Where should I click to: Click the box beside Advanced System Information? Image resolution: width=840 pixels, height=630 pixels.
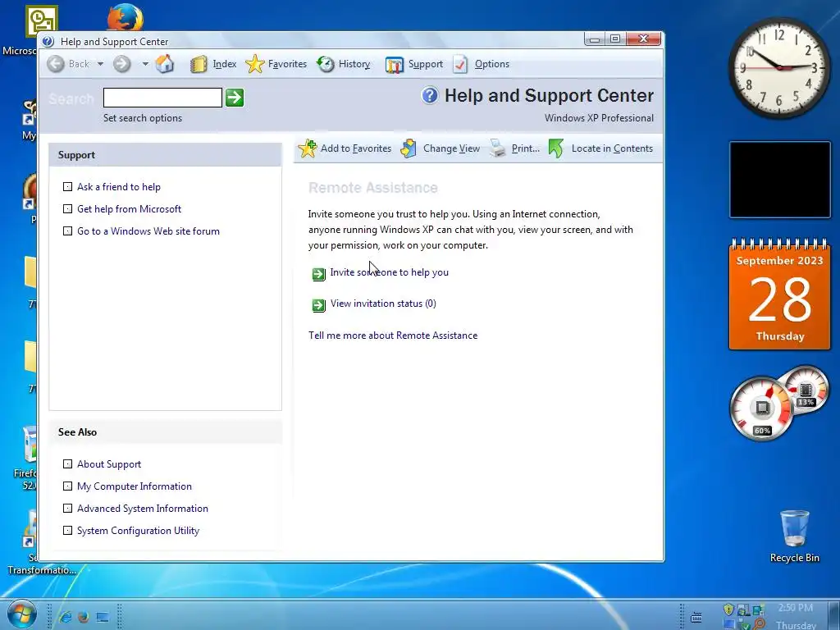pyautogui.click(x=67, y=509)
